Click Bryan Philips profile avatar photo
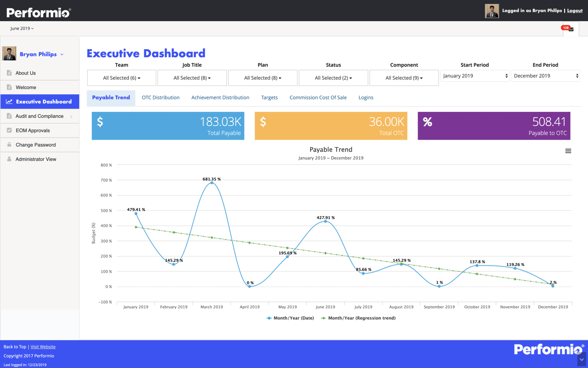Viewport: 588px width, 368px height. click(9, 53)
